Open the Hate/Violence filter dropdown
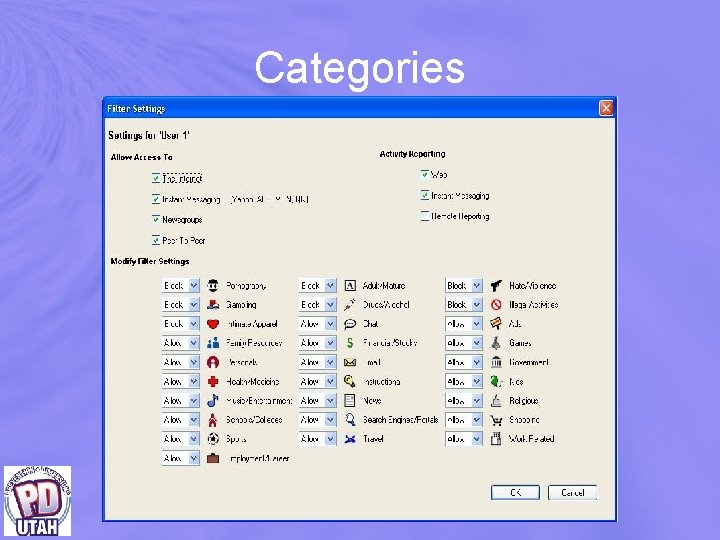 pos(464,286)
